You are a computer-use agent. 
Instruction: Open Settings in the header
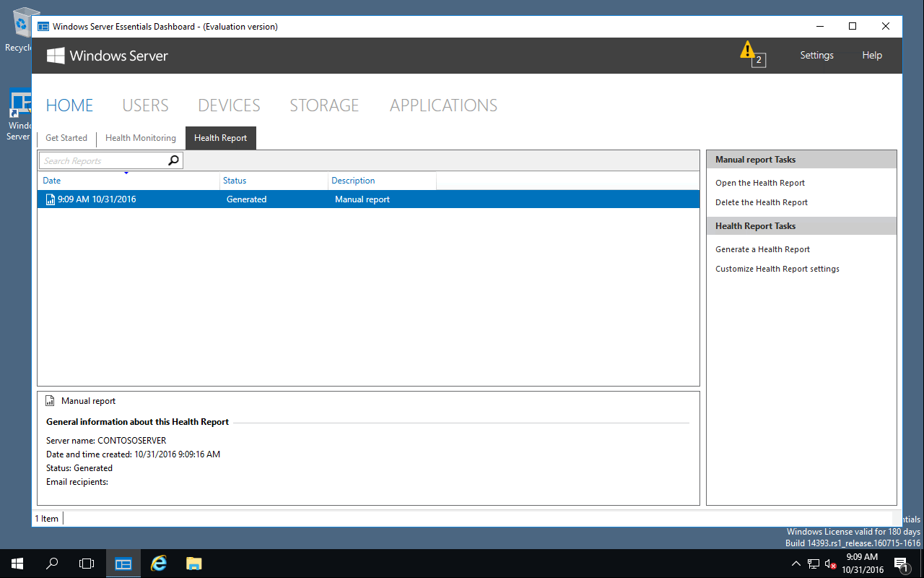pos(816,56)
